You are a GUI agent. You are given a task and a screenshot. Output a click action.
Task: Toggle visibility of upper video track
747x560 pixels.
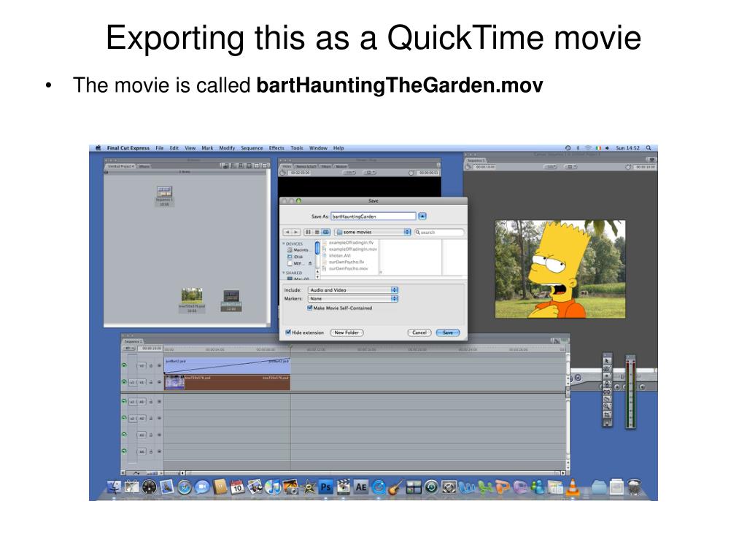click(124, 365)
